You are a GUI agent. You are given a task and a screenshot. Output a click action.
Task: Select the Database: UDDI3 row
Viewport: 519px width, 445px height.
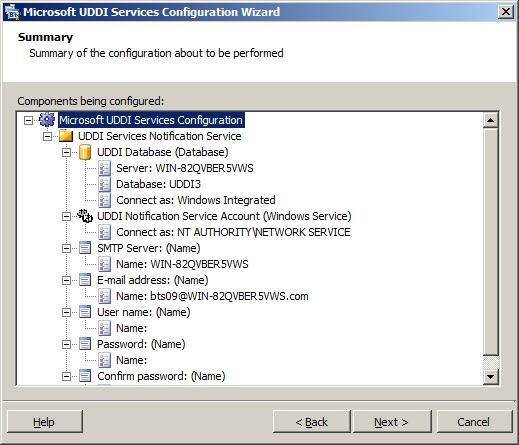point(158,184)
